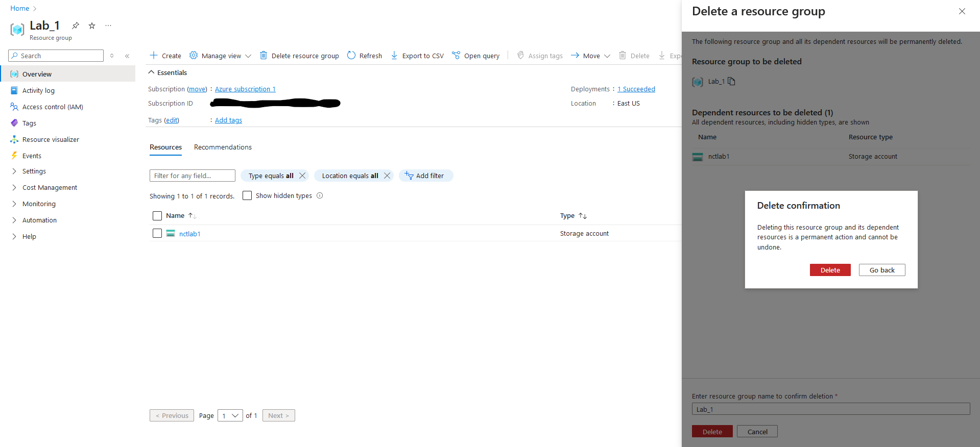
Task: Export resources to CSV
Action: (x=417, y=56)
